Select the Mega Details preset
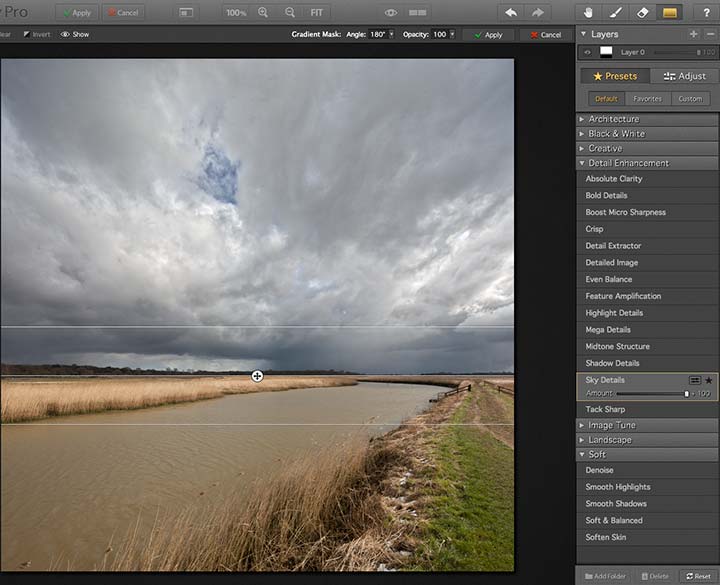The height and width of the screenshot is (585, 720). click(x=647, y=330)
